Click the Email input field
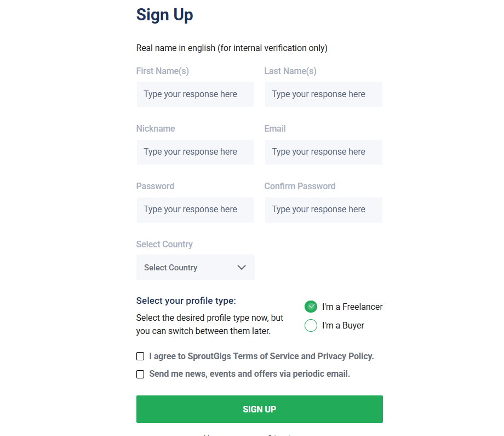This screenshot has width=504, height=436. 324,152
